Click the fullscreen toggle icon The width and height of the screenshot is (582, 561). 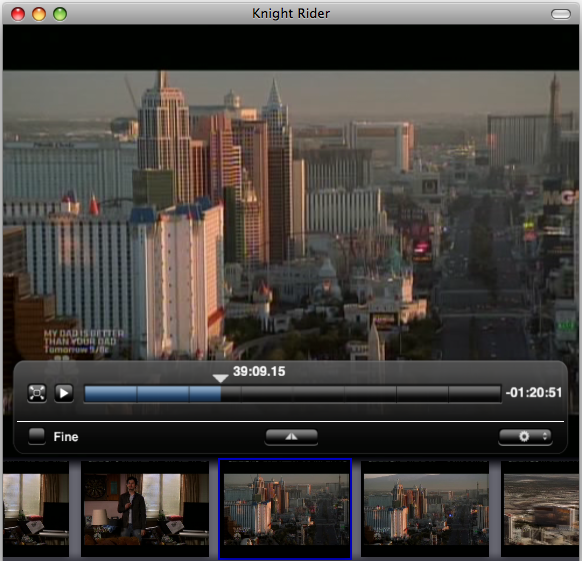[37, 393]
